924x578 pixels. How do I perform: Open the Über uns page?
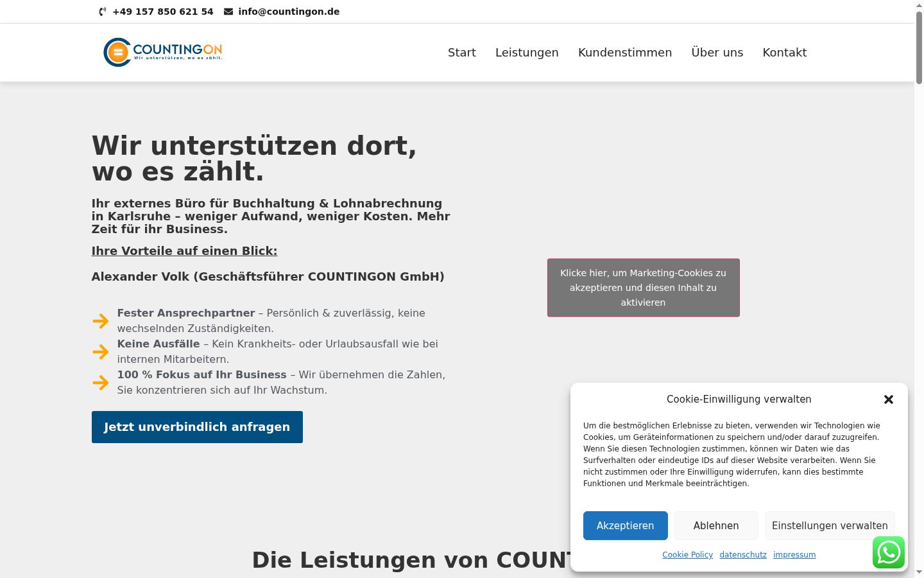click(717, 53)
